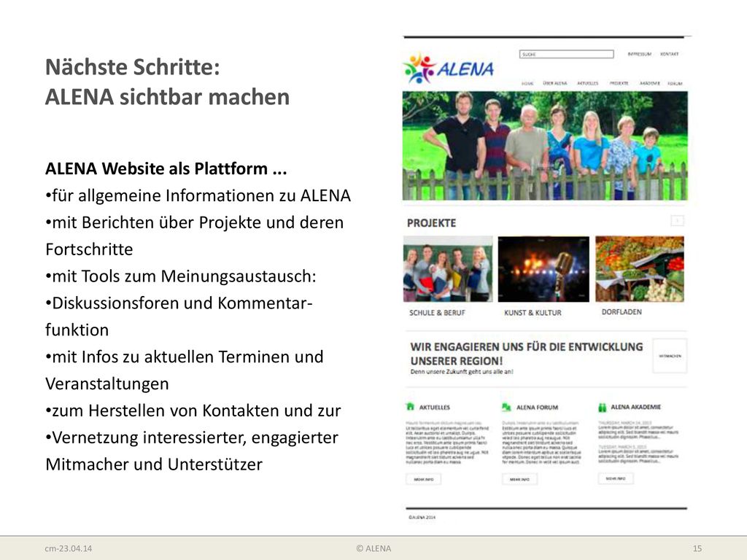Click the ALENA logo on the website mockup
747x560 pixels.
449,69
